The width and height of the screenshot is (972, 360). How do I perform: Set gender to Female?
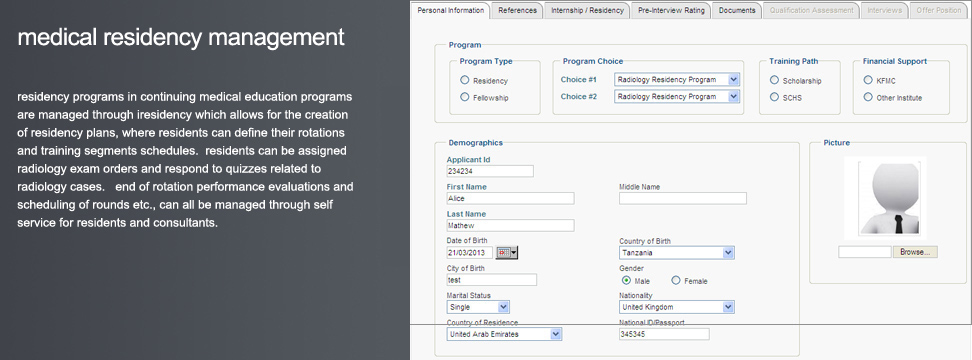coord(676,281)
